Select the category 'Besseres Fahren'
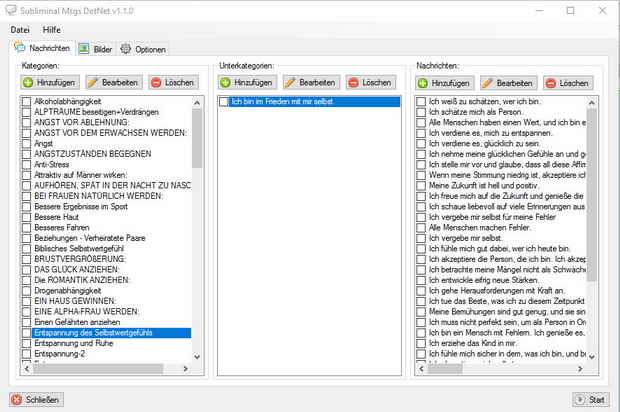This screenshot has height=412, width=620. (x=62, y=227)
